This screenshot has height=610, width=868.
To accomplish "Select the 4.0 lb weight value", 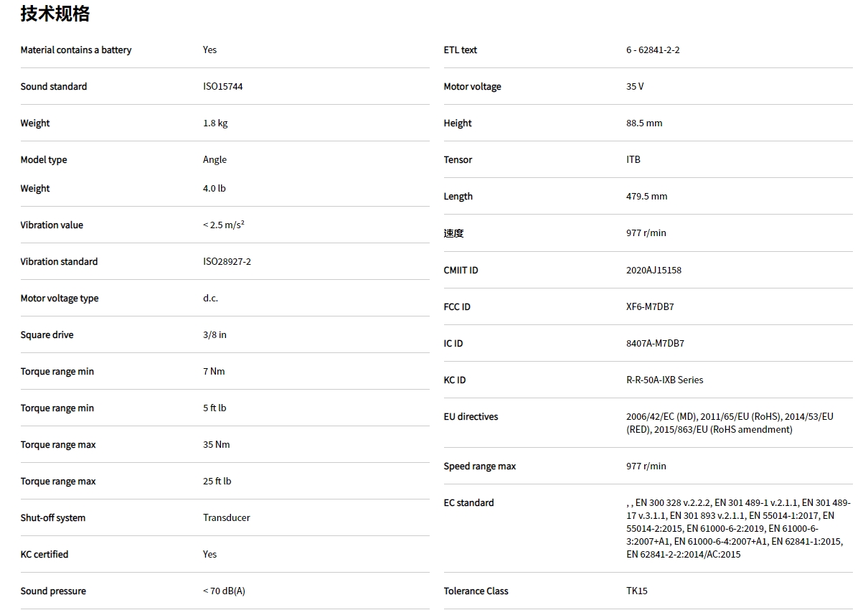I will 214,189.
